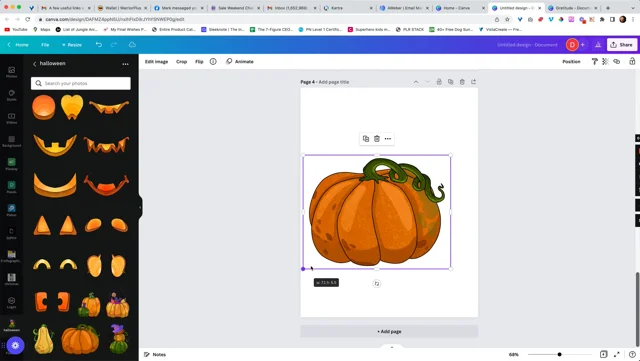This screenshot has width=640, height=361.
Task: Lock Page 4 using the page lock icon
Action: tap(439, 82)
